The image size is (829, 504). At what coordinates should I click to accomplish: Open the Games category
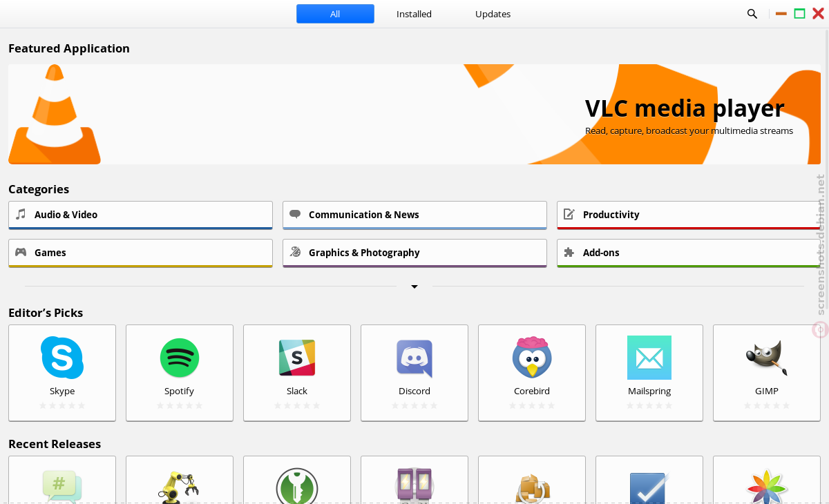(140, 253)
